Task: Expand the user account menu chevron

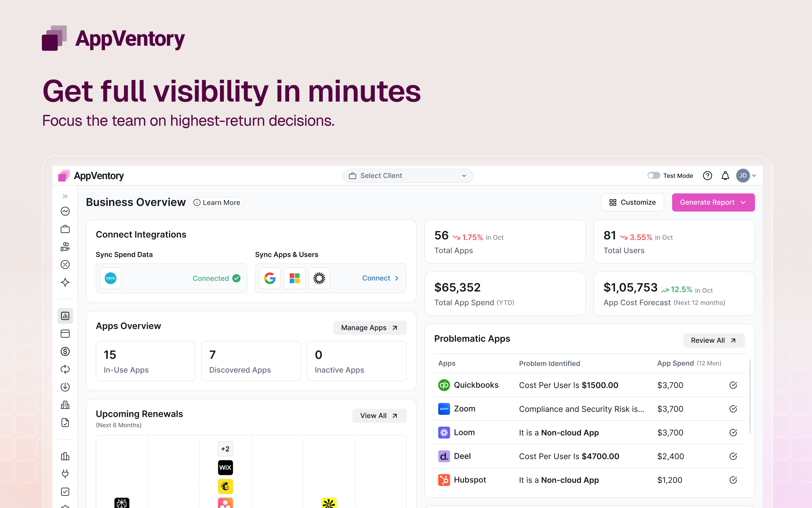Action: (x=754, y=176)
